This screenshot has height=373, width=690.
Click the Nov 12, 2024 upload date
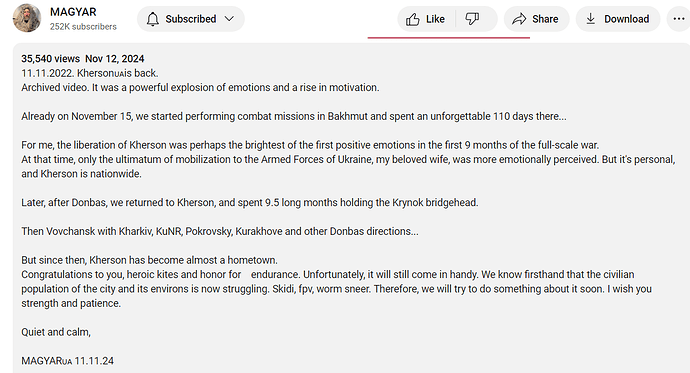tap(115, 59)
